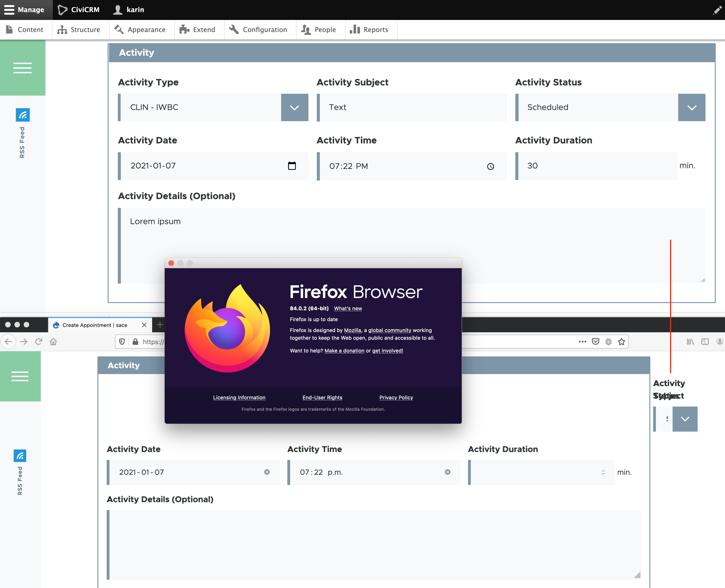
Task: Open the clock picker in the Activity Time field
Action: coord(491,166)
